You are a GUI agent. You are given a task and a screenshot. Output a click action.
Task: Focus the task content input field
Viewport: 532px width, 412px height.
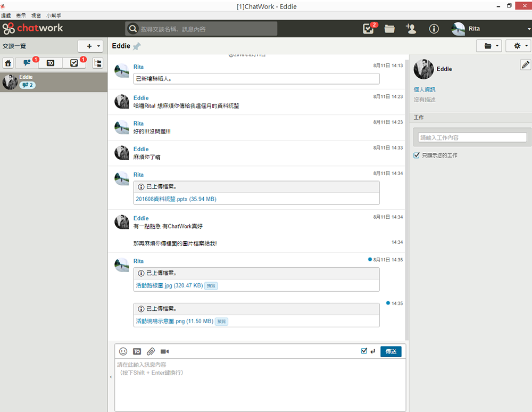coord(472,137)
